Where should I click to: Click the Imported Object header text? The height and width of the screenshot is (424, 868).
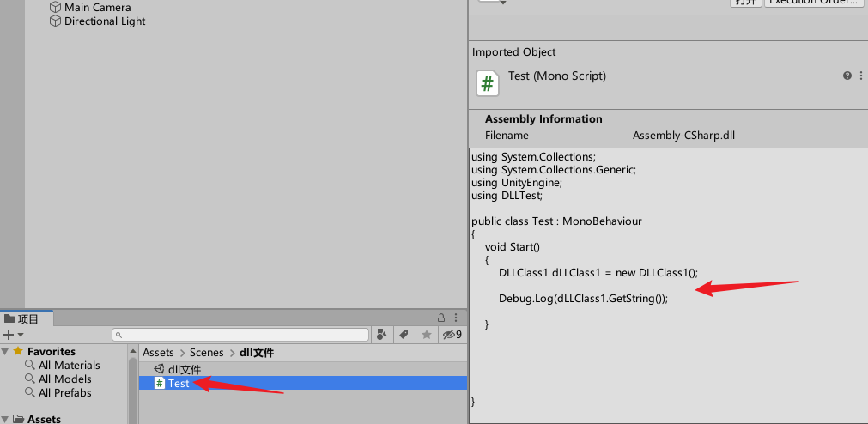pos(513,52)
